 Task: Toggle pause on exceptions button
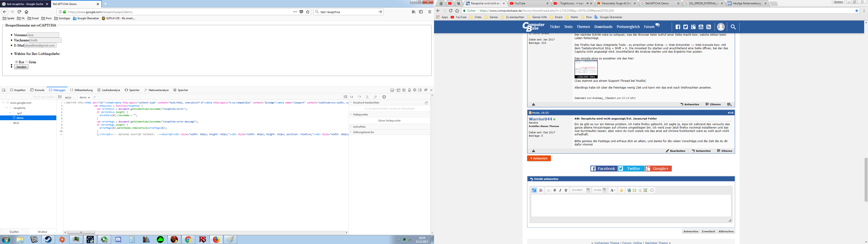[384, 97]
